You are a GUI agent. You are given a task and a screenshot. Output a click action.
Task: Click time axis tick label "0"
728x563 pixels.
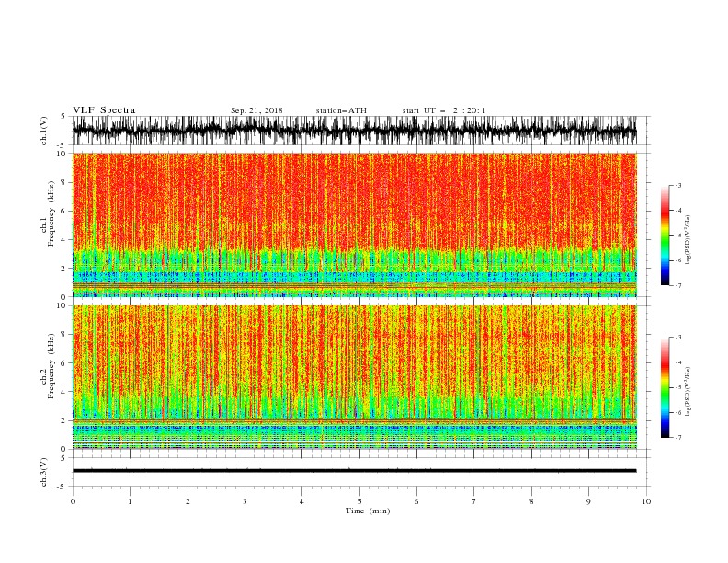point(73,501)
